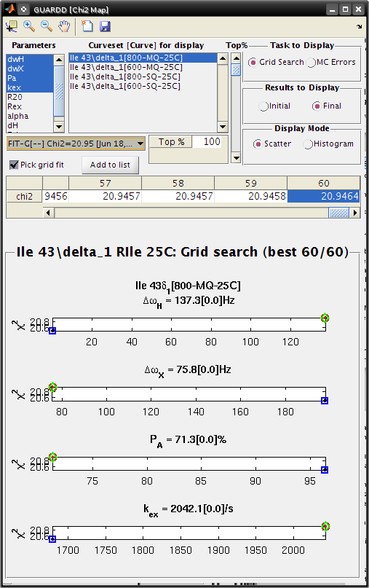Activate the Data Cursor tool
This screenshot has height=588, width=369.
pyautogui.click(x=12, y=26)
